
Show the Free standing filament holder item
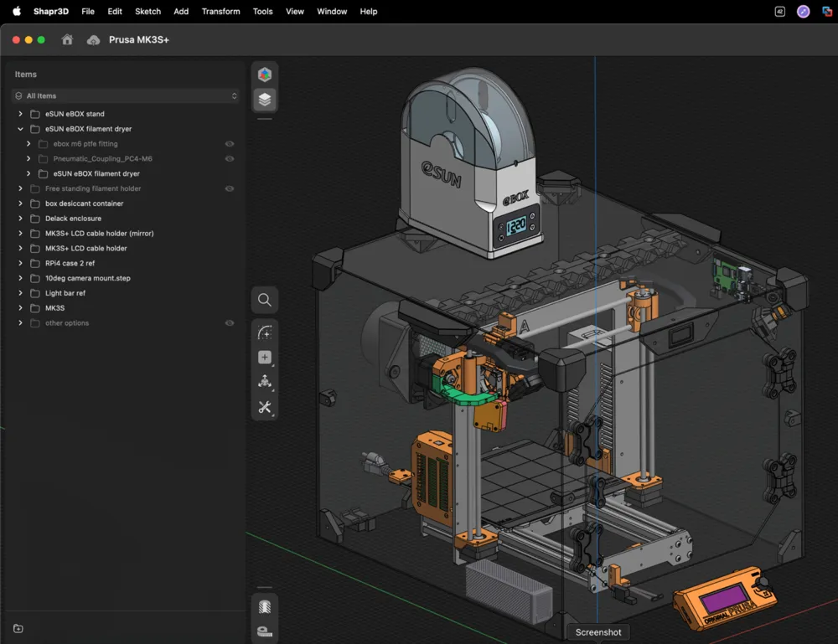(x=230, y=188)
